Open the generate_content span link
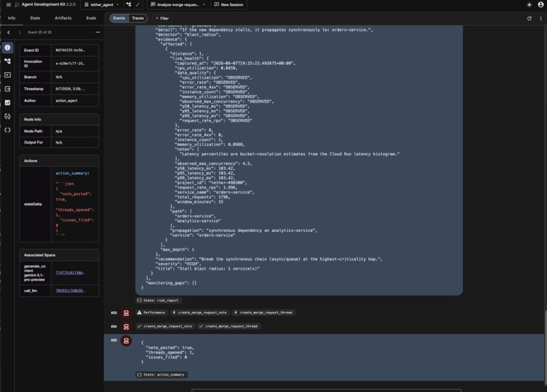The height and width of the screenshot is (392, 547). [70, 273]
